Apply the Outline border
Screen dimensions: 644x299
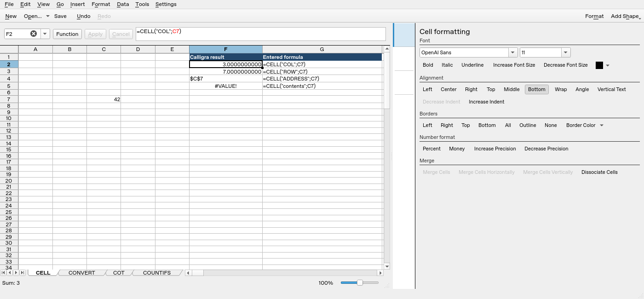click(528, 125)
